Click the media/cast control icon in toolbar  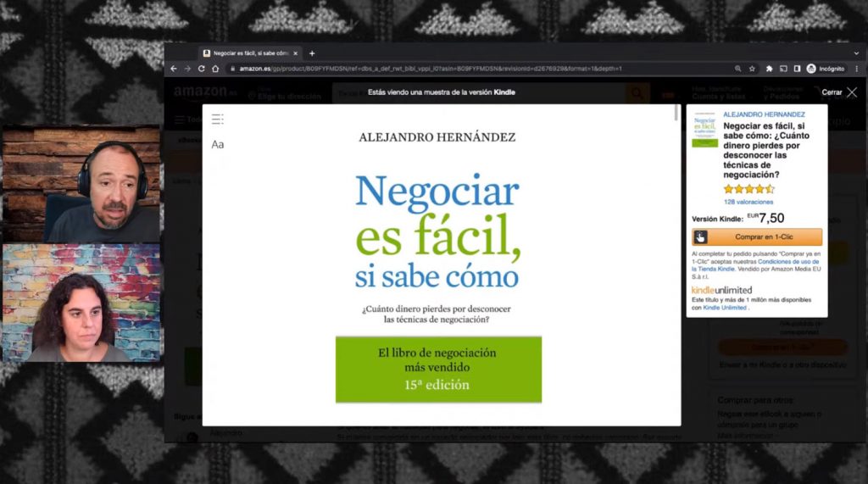tap(783, 69)
